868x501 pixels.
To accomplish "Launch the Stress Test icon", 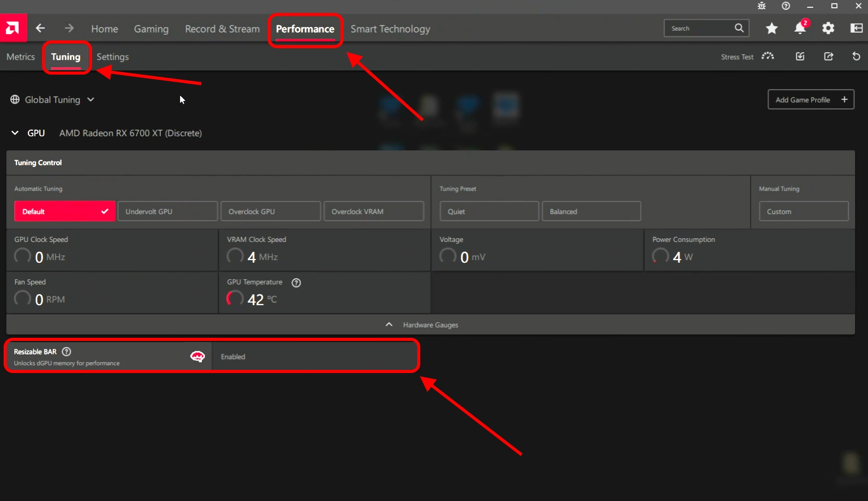I will [768, 56].
